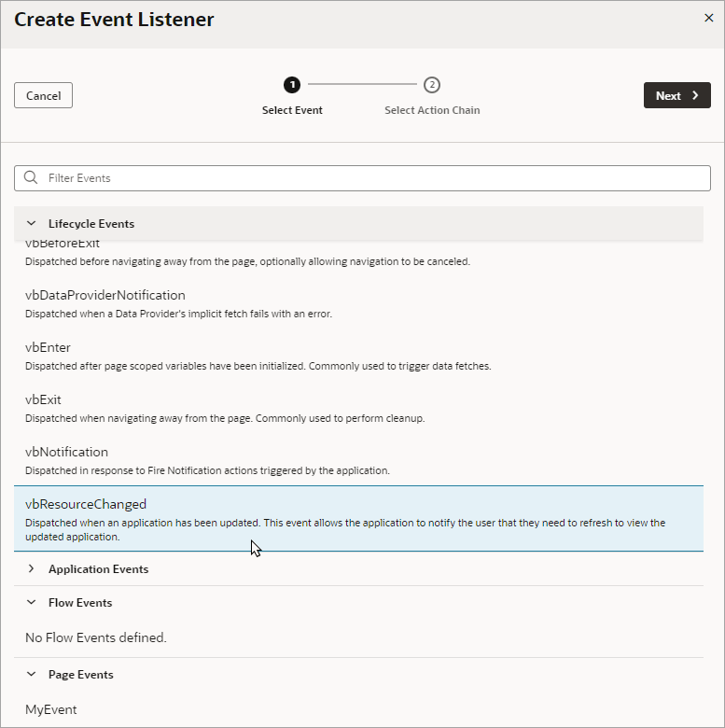This screenshot has height=728, width=725.
Task: Collapse the Lifecycle Events section
Action: [31, 223]
